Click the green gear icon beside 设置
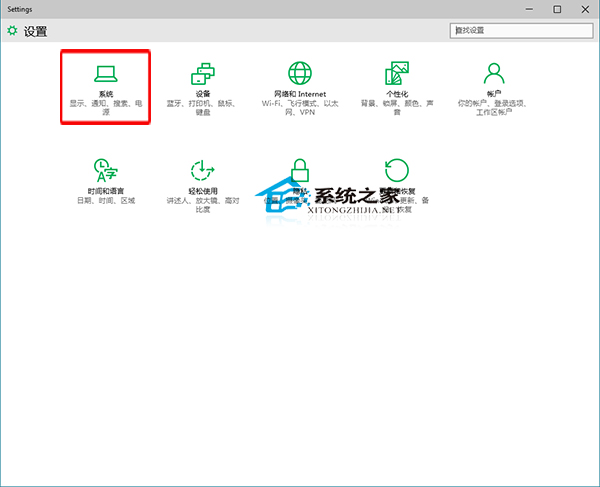This screenshot has height=487, width=600. [12, 31]
